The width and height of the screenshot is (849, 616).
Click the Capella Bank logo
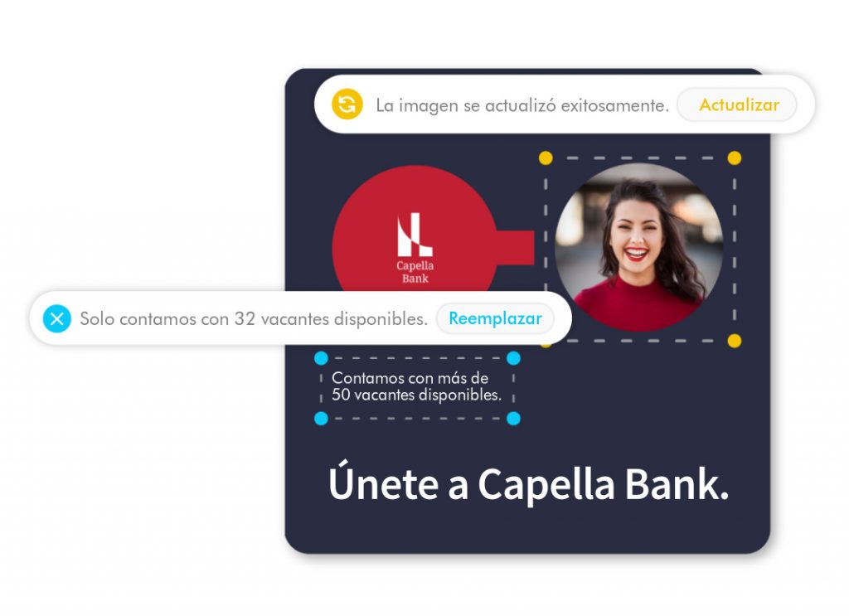pyautogui.click(x=415, y=248)
